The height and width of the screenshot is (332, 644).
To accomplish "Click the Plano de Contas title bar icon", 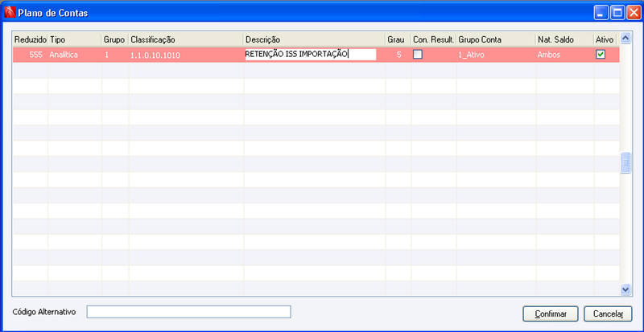I will 10,13.
